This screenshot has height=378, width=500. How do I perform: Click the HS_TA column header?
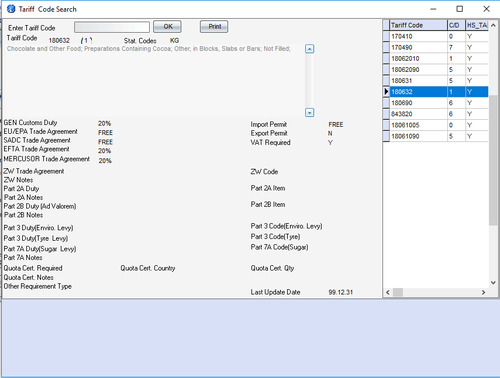477,25
